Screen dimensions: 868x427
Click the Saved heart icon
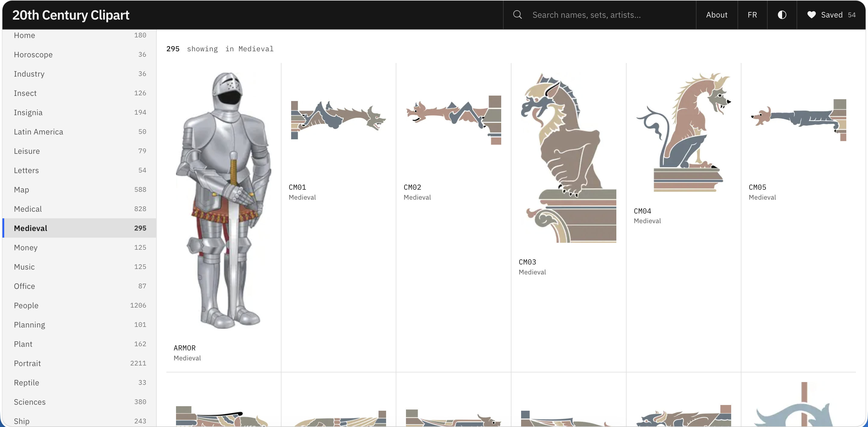(x=811, y=15)
